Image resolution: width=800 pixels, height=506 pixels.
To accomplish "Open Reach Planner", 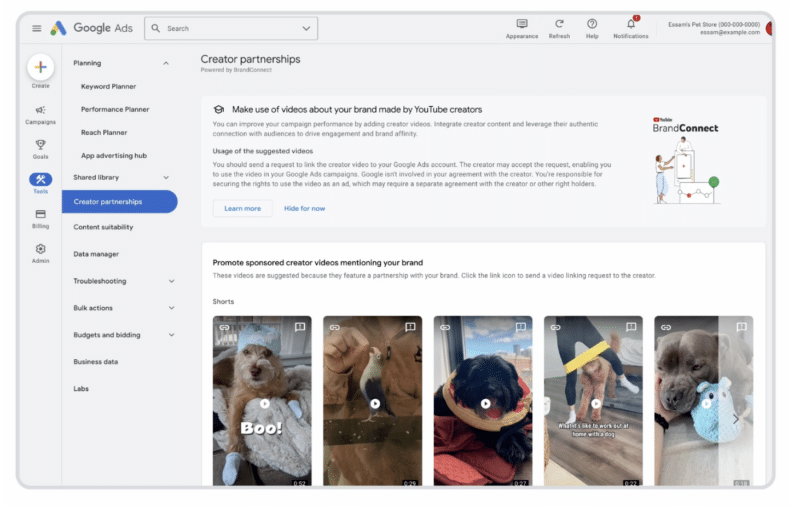I will click(x=104, y=133).
